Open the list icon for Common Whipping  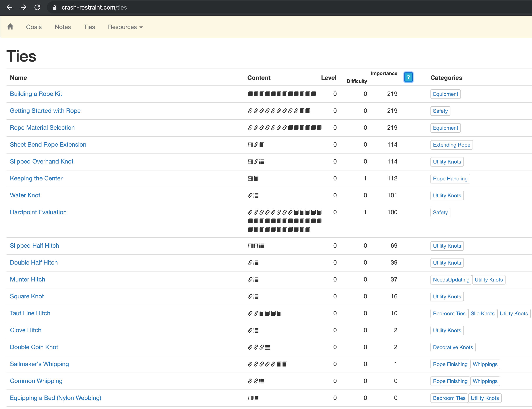(x=262, y=381)
